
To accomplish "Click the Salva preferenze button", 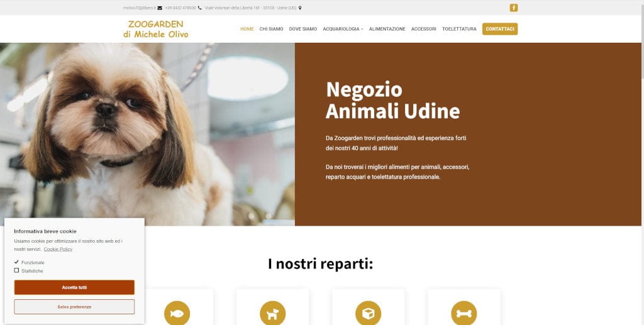I will tap(74, 307).
